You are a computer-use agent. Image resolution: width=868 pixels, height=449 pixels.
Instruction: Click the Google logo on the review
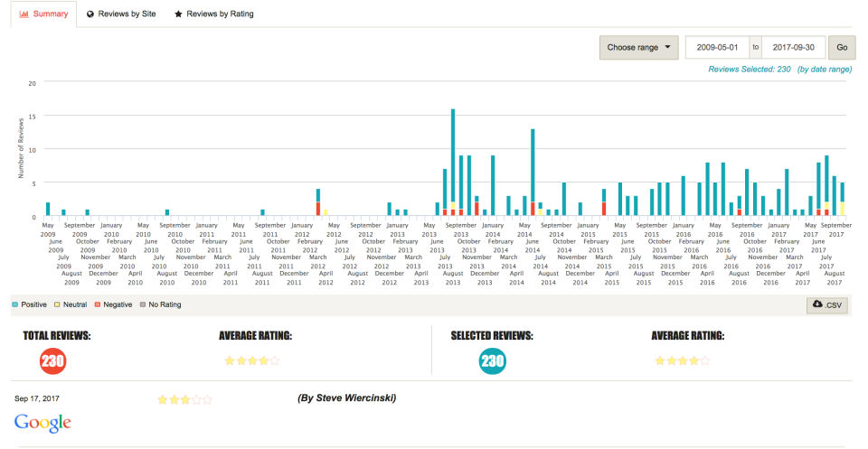coord(42,423)
